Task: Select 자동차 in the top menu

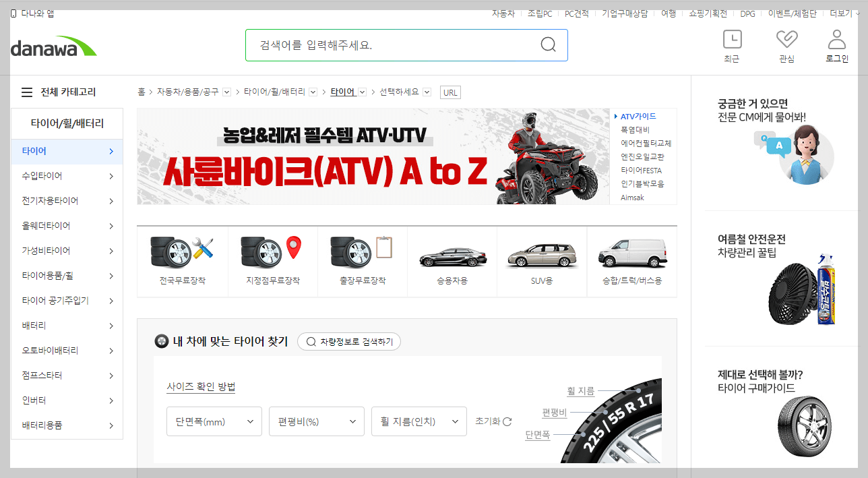Action: 503,13
